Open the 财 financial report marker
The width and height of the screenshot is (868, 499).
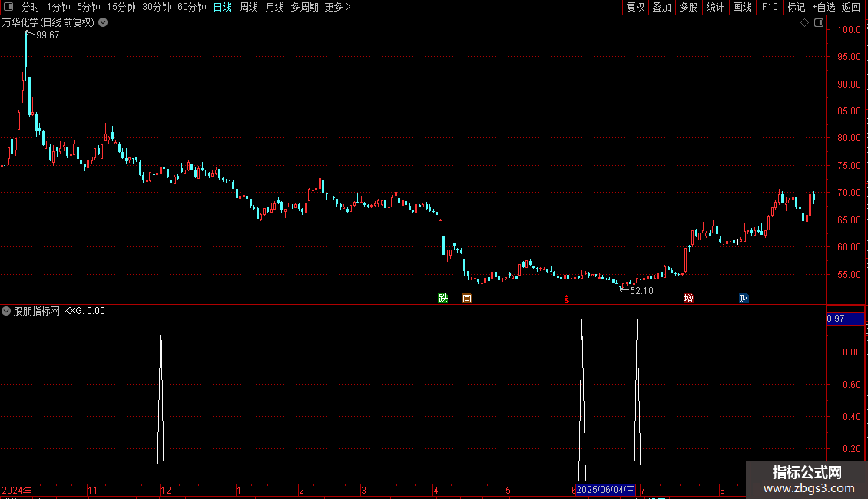(744, 298)
